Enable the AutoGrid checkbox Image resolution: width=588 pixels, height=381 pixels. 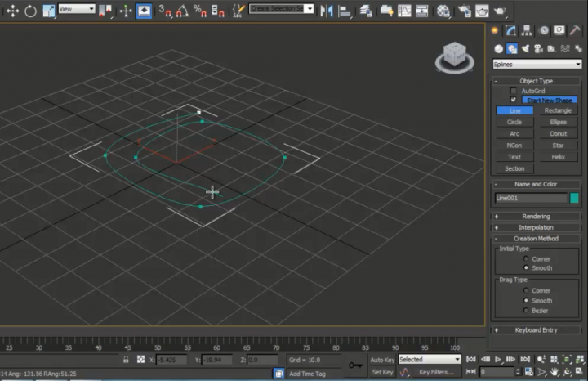click(514, 91)
